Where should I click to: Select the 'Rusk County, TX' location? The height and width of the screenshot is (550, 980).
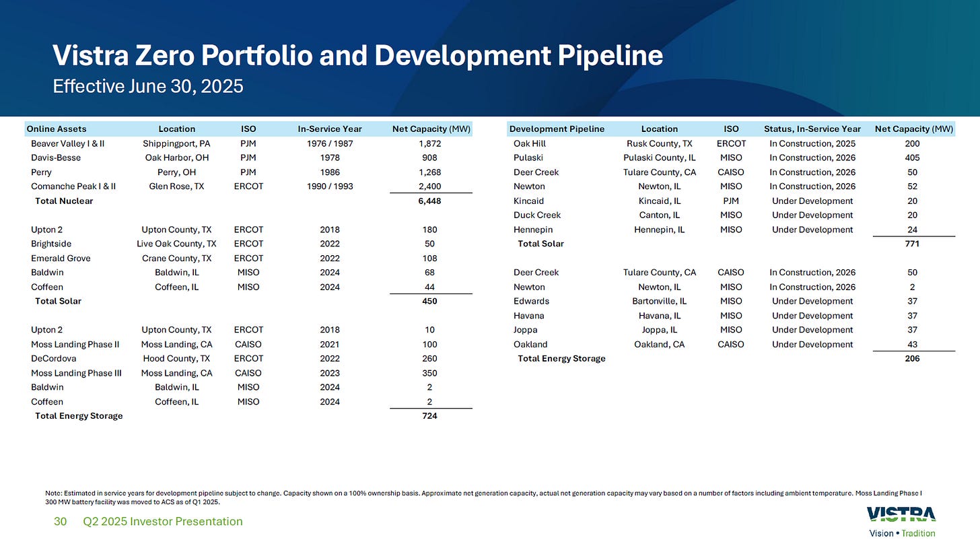(x=659, y=143)
